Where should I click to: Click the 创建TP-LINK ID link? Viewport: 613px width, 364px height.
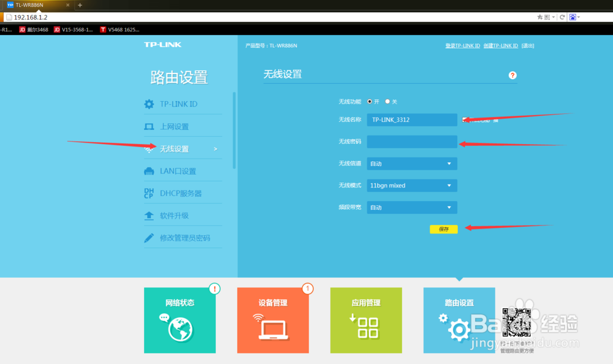pyautogui.click(x=500, y=46)
